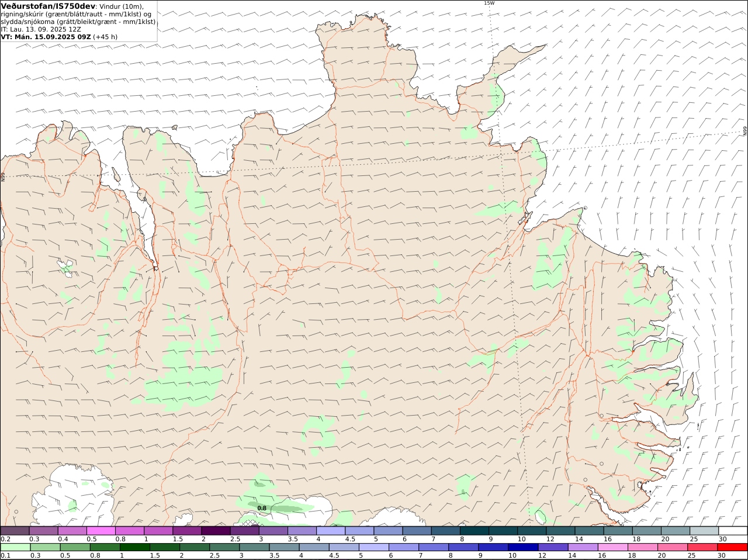Click the lower legend swatch labeled 5
Image resolution: width=748 pixels, height=560 pixels.
coord(373,548)
